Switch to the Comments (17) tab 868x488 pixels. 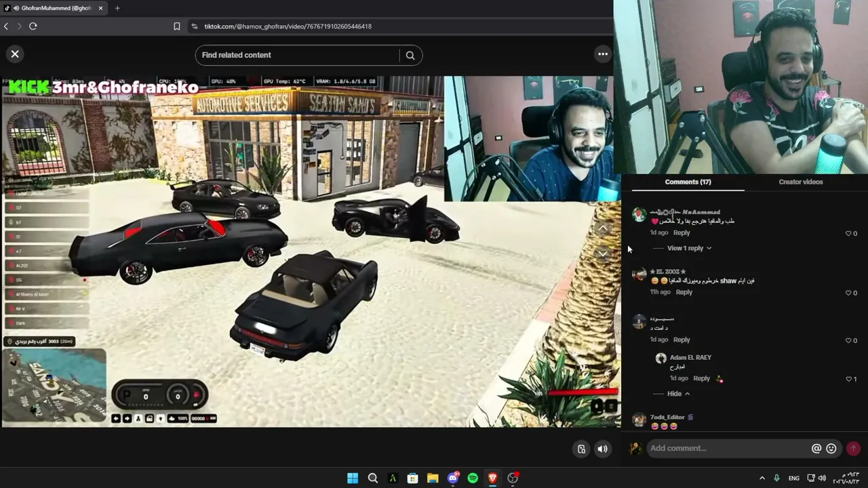point(688,182)
